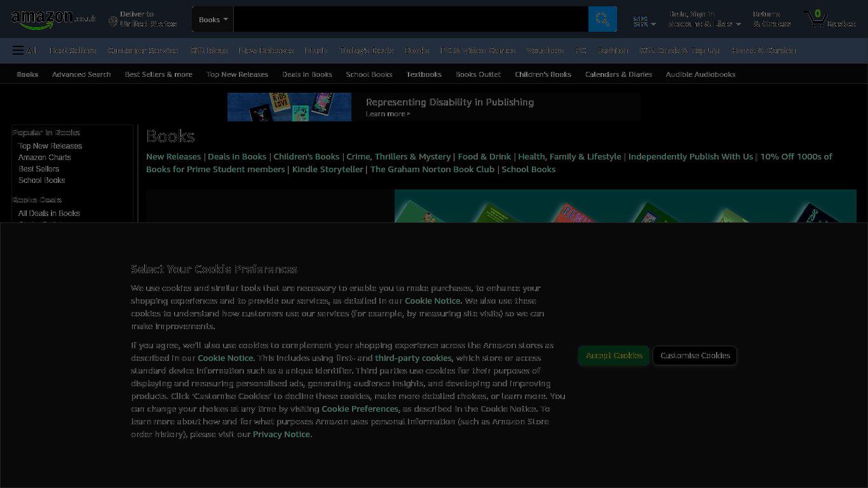Viewport: 868px width, 488px height.
Task: Open Kindle Storyteller link
Action: (328, 169)
